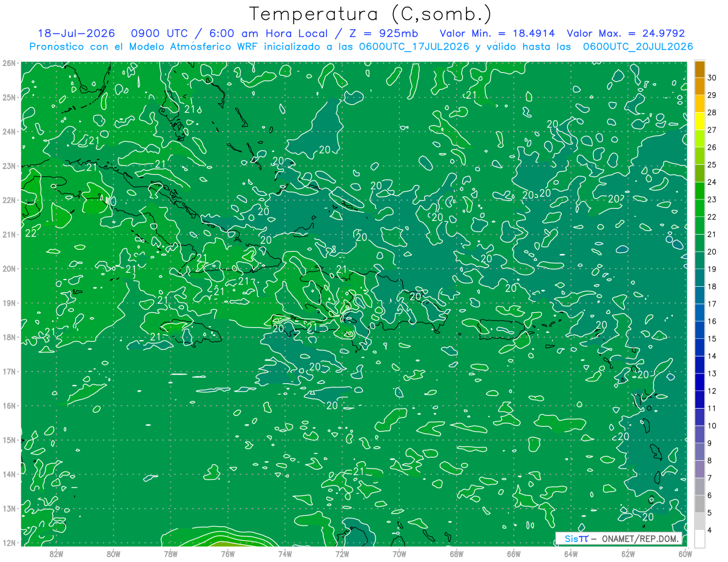Click the 23N latitude label
This screenshot has width=728, height=562.
tap(8, 166)
